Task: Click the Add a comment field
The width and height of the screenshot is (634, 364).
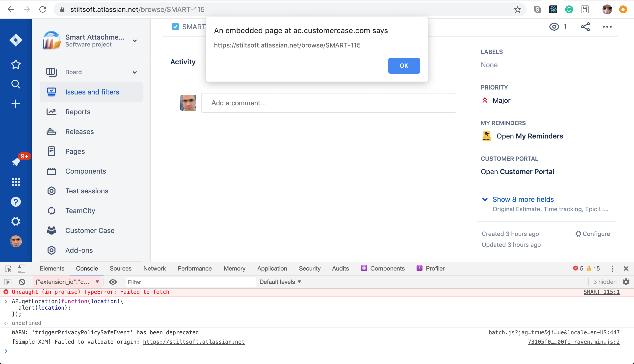Action: (x=328, y=103)
